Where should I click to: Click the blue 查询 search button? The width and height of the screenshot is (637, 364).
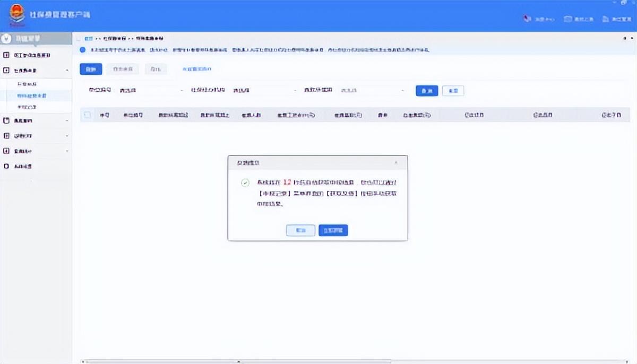[427, 91]
